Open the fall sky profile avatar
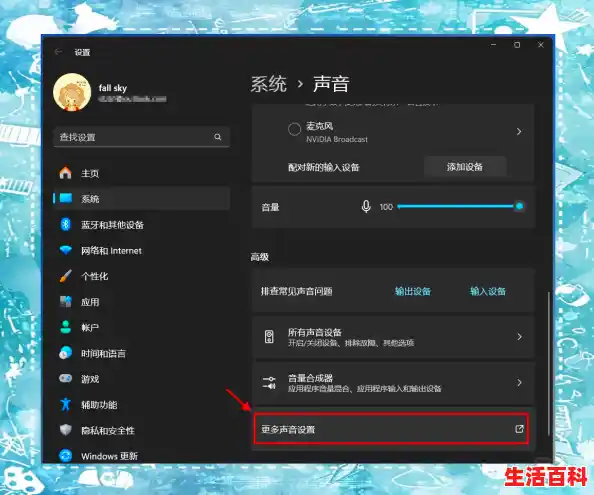This screenshot has height=495, width=594. 72,92
